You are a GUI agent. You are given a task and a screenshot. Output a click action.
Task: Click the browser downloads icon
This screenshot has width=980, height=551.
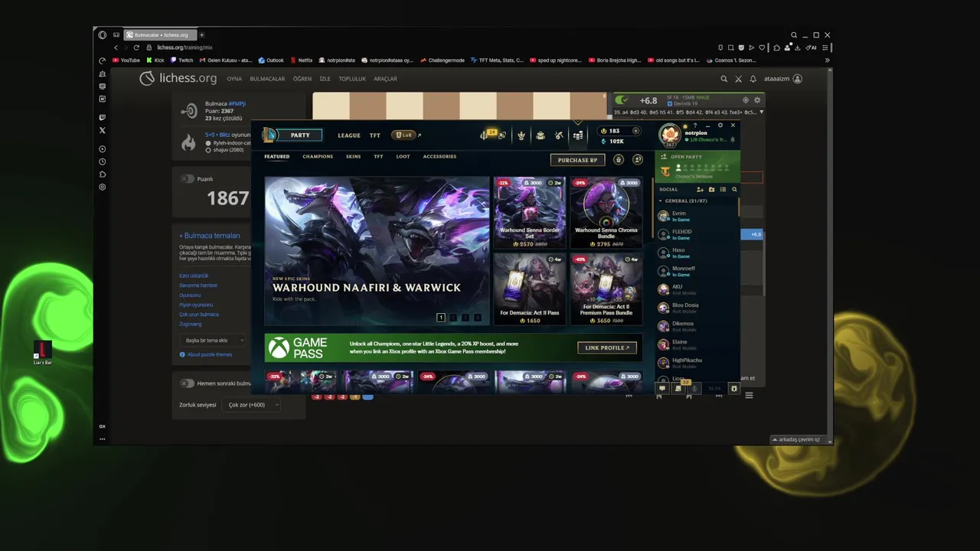[798, 47]
